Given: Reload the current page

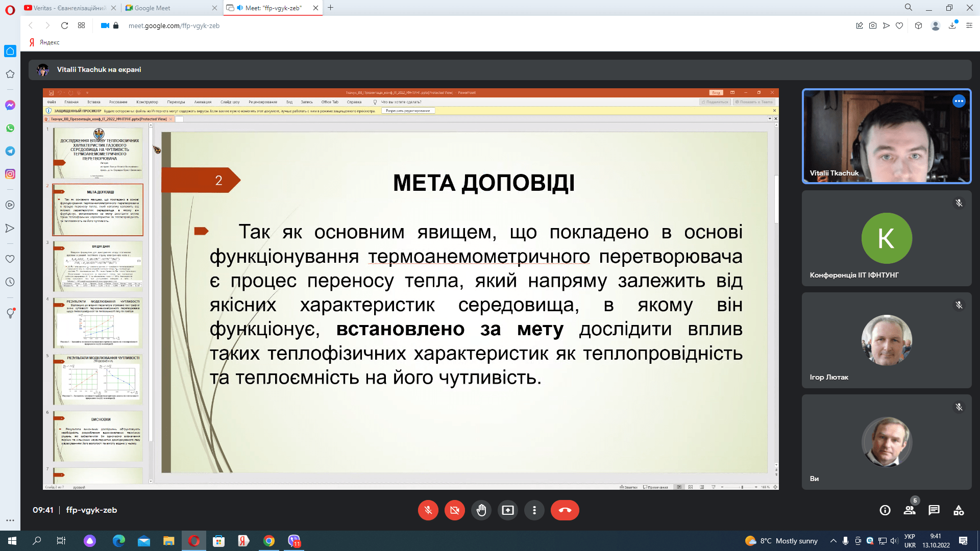Looking at the screenshot, I should coord(64,26).
